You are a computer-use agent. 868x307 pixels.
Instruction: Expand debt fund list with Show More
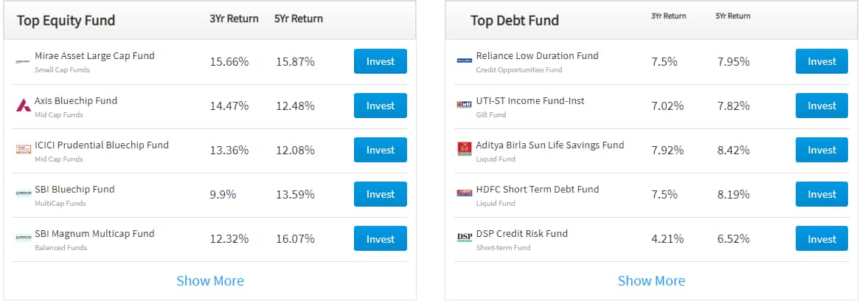pyautogui.click(x=651, y=281)
